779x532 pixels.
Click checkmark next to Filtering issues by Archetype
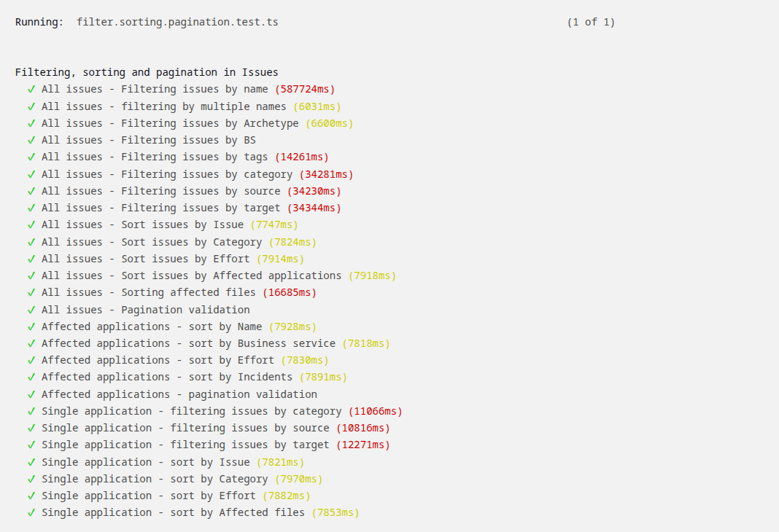point(31,123)
